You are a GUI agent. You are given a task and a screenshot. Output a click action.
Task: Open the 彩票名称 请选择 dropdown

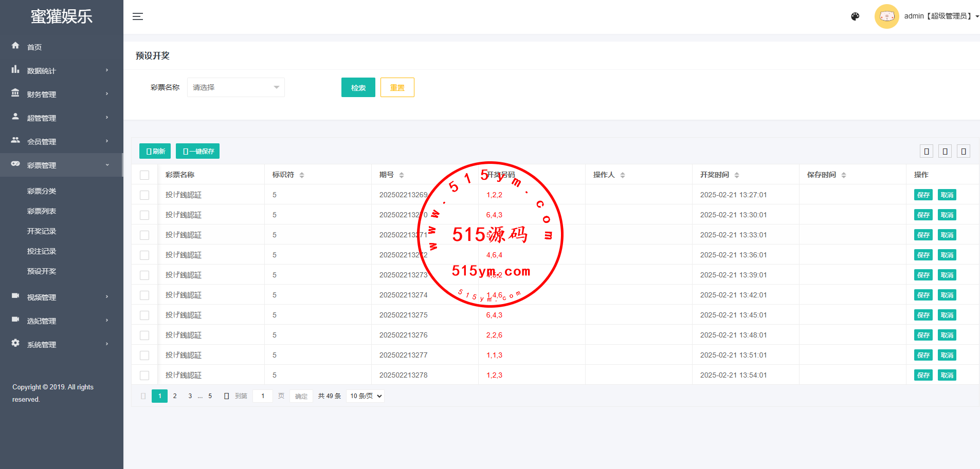[x=235, y=87]
